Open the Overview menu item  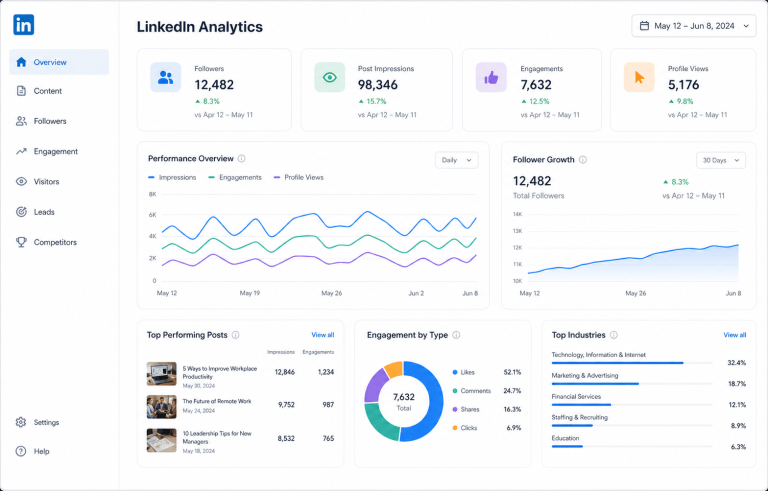click(x=59, y=62)
